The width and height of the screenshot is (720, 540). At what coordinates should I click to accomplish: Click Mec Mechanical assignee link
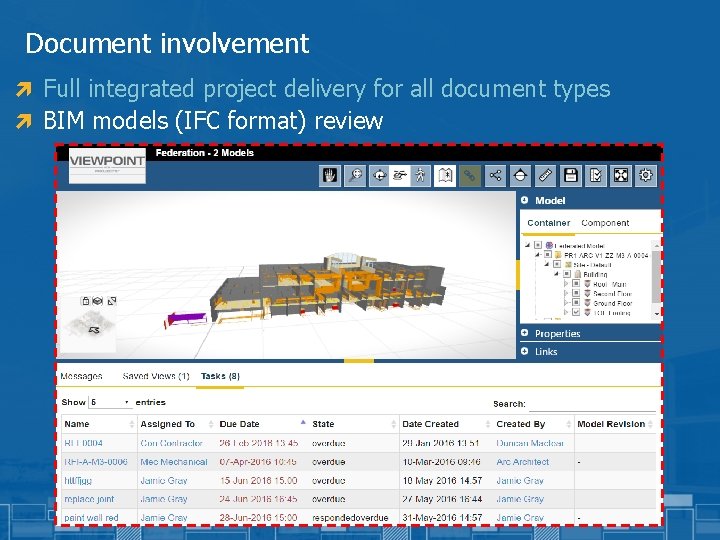pos(174,462)
